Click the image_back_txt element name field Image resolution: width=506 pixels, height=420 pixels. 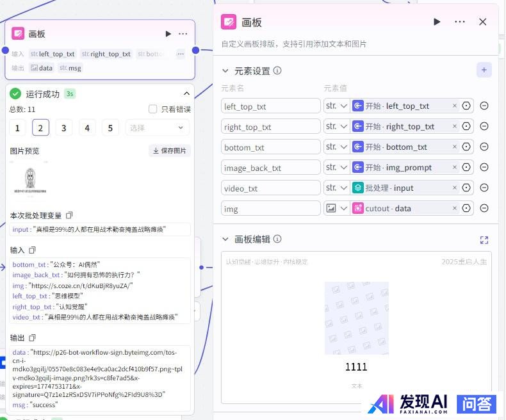270,168
